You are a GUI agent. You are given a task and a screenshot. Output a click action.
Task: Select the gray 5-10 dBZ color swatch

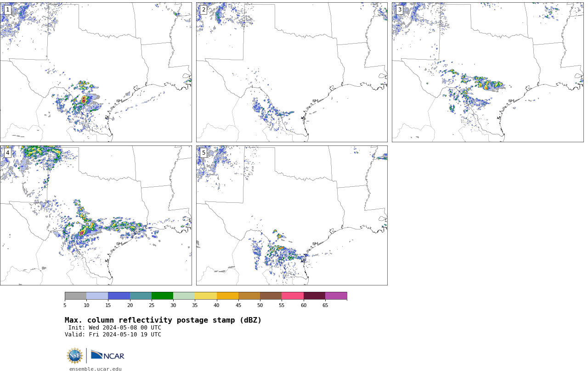coord(75,296)
